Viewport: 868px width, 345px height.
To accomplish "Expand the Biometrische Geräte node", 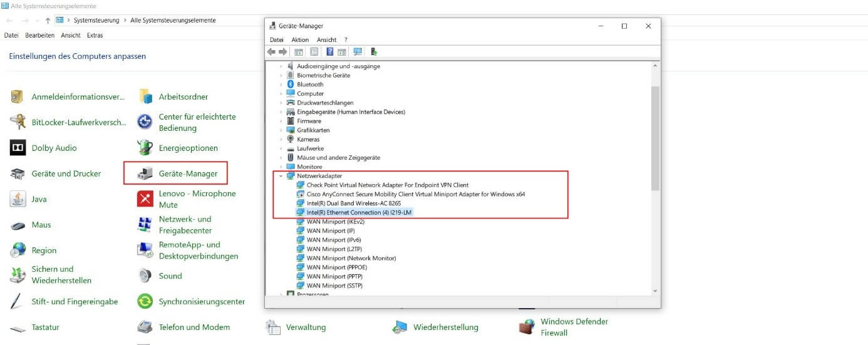I will point(281,75).
